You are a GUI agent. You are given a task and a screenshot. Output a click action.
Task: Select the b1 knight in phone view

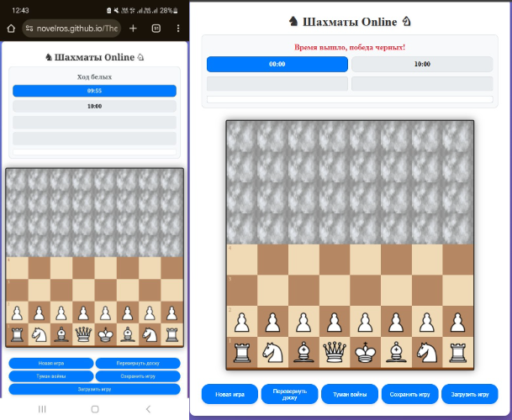(x=40, y=334)
